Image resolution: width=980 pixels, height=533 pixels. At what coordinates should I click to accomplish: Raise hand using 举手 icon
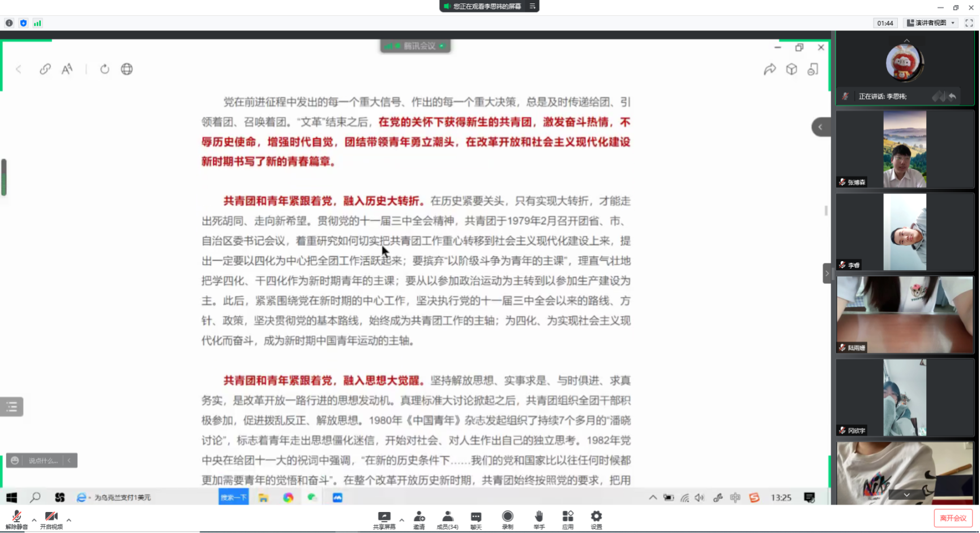tap(539, 519)
